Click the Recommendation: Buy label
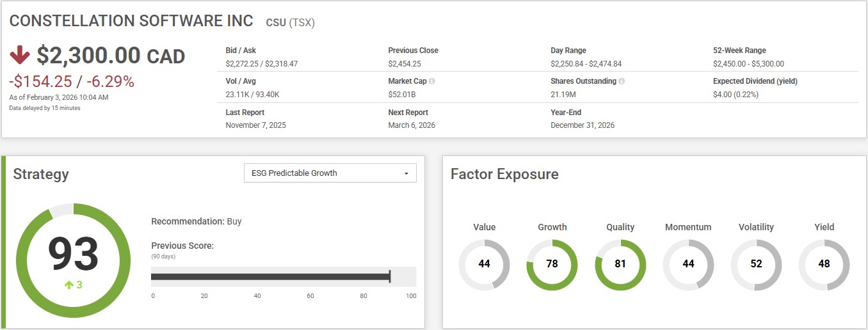The image size is (868, 330). point(196,221)
